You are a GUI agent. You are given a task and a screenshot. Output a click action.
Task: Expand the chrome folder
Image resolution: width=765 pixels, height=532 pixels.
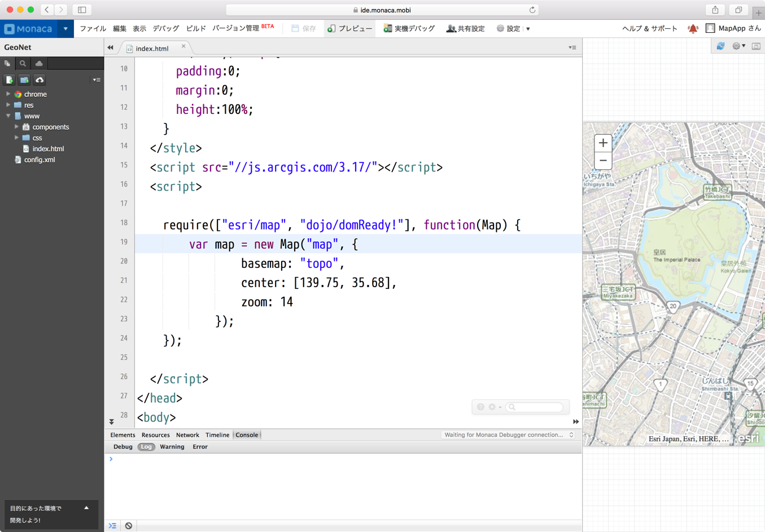[8, 94]
